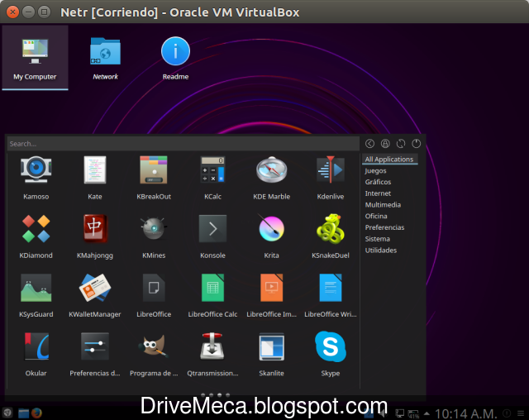Select the Multimedia category
The image size is (529, 420).
pyautogui.click(x=383, y=205)
